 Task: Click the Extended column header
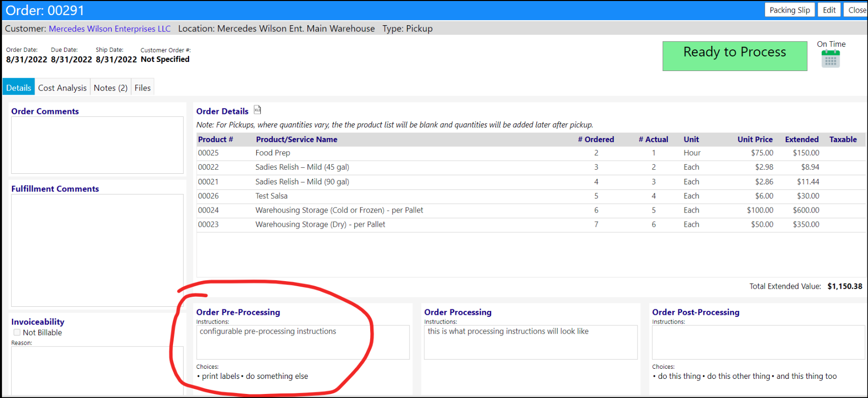[802, 140]
